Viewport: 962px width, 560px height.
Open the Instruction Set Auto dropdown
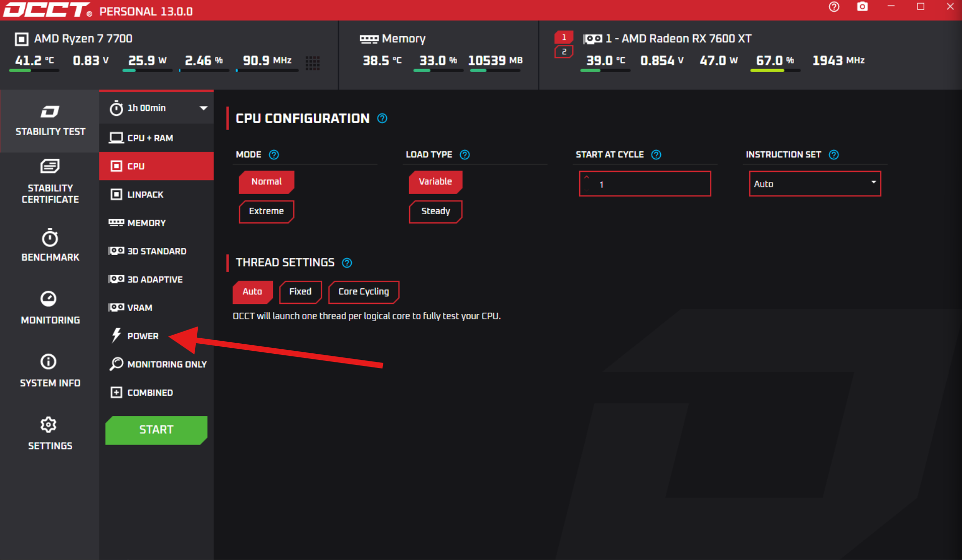814,184
